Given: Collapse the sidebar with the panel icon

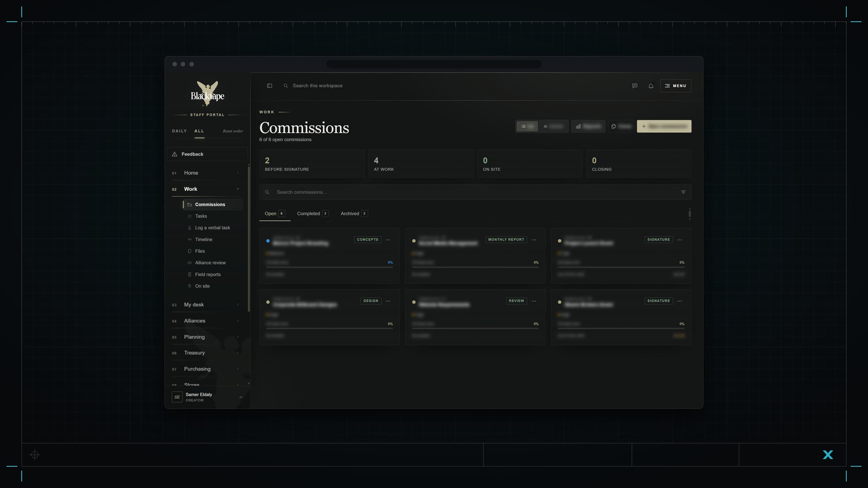Looking at the screenshot, I should (x=269, y=86).
